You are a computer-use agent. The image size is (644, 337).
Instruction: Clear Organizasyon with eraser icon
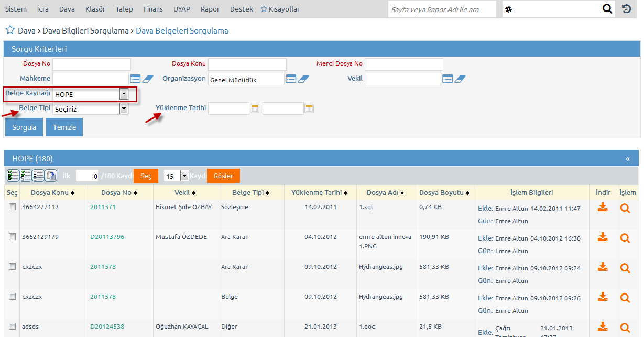click(x=303, y=79)
